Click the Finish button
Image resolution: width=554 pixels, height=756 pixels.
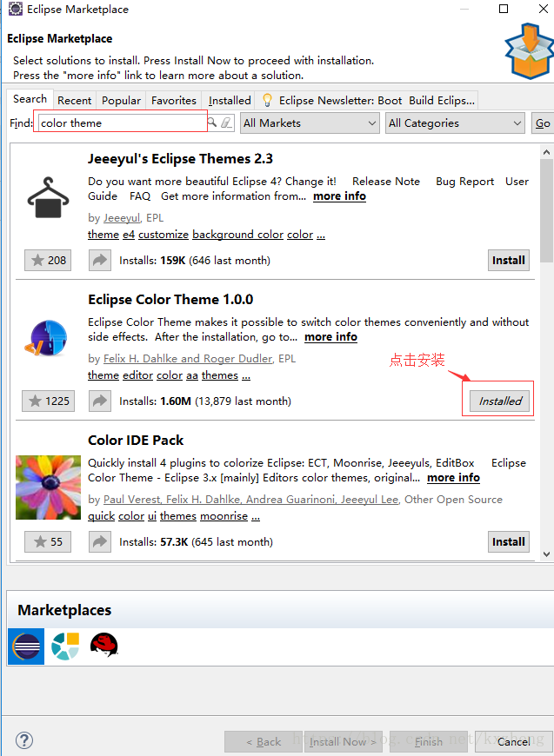[429, 741]
